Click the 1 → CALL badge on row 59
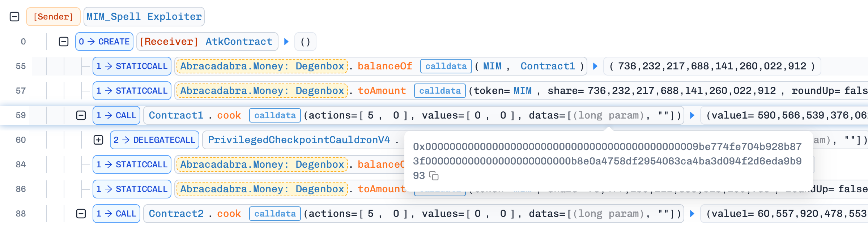The height and width of the screenshot is (227, 868). point(116,115)
